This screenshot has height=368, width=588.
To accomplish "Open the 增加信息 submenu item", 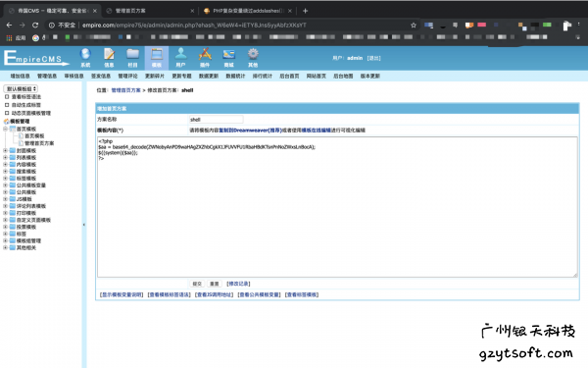I will click(x=20, y=76).
